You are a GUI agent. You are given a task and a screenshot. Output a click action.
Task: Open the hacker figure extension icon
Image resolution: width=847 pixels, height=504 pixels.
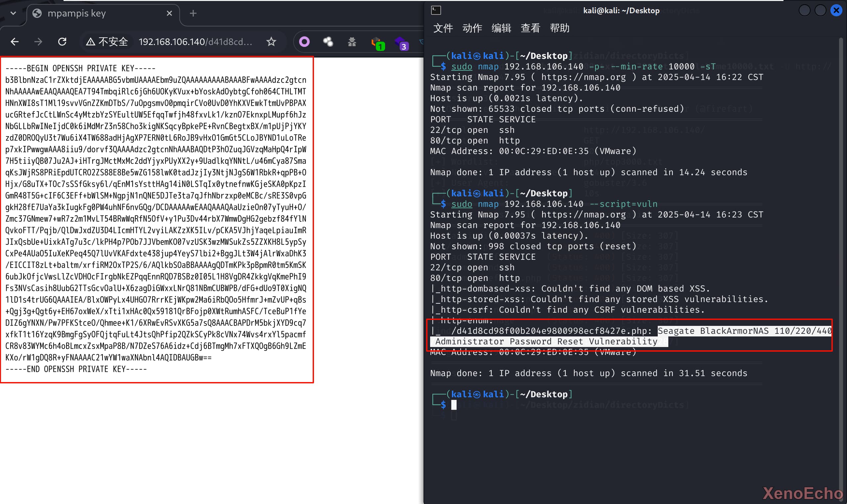click(352, 42)
